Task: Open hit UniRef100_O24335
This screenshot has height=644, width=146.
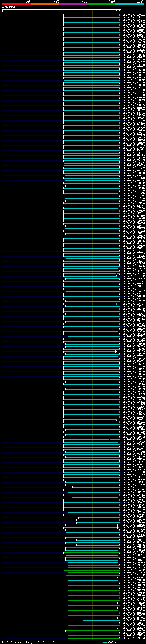Action: point(133,25)
